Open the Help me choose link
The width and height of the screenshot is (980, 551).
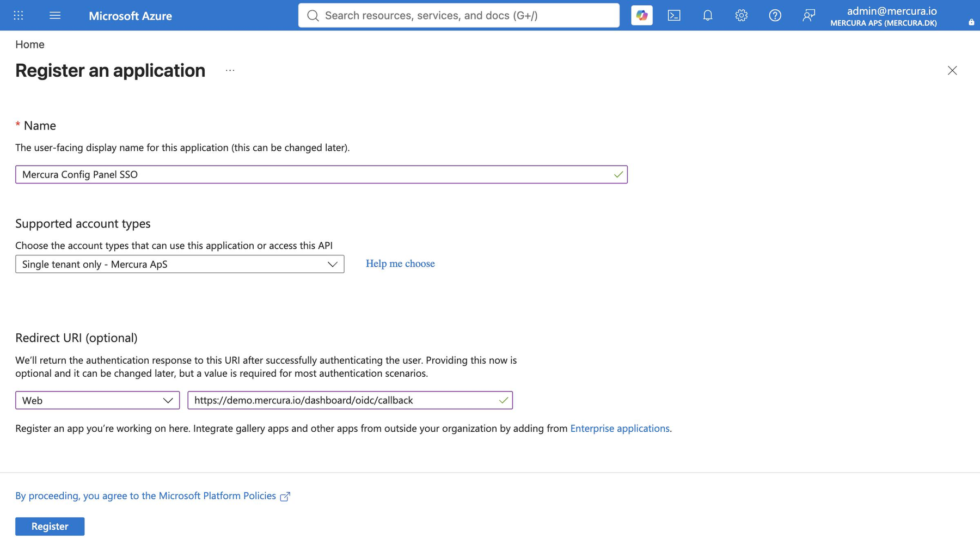pos(400,264)
